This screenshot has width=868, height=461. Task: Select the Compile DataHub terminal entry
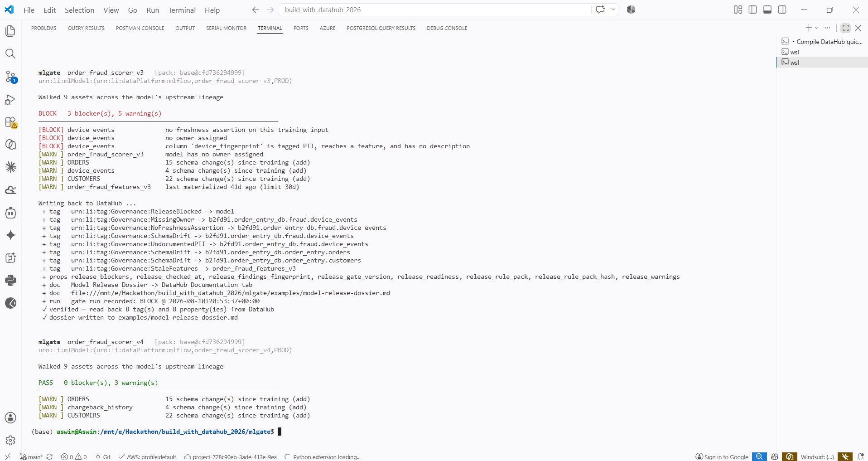[822, 42]
